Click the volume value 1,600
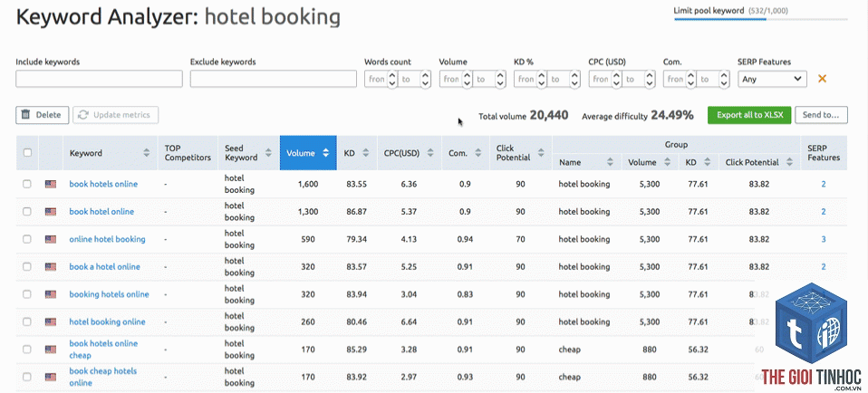Viewport: 868px width, 393px height. click(x=308, y=184)
